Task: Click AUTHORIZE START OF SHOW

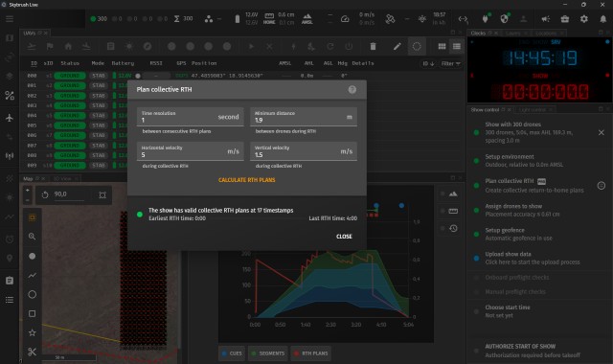Action: 539,351
